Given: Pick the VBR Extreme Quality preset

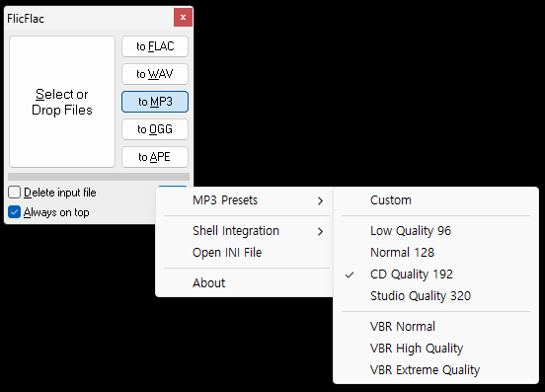Looking at the screenshot, I should (435, 370).
